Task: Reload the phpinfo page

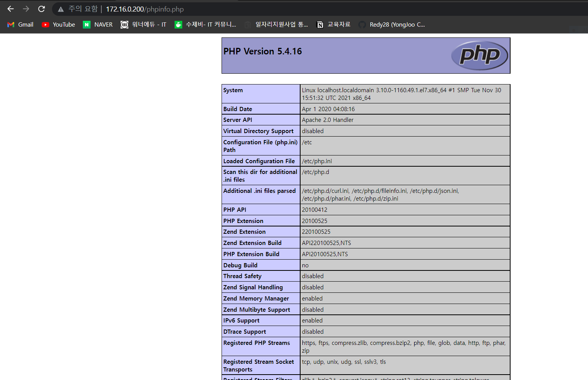Action: pyautogui.click(x=42, y=9)
